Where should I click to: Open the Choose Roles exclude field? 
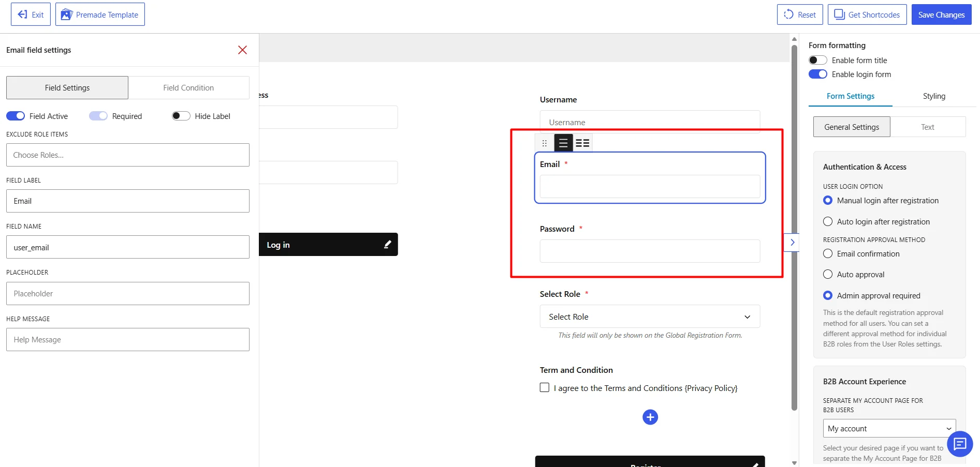[x=128, y=155]
